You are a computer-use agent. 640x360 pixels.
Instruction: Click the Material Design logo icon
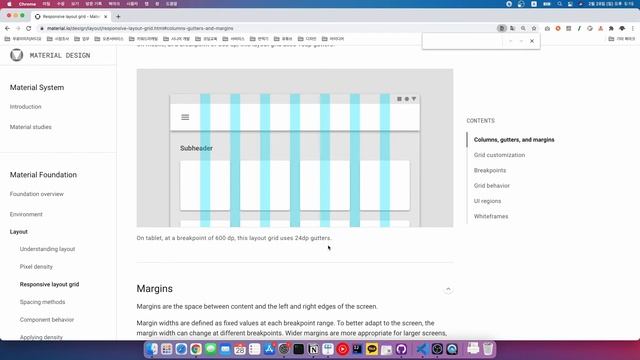tap(17, 55)
